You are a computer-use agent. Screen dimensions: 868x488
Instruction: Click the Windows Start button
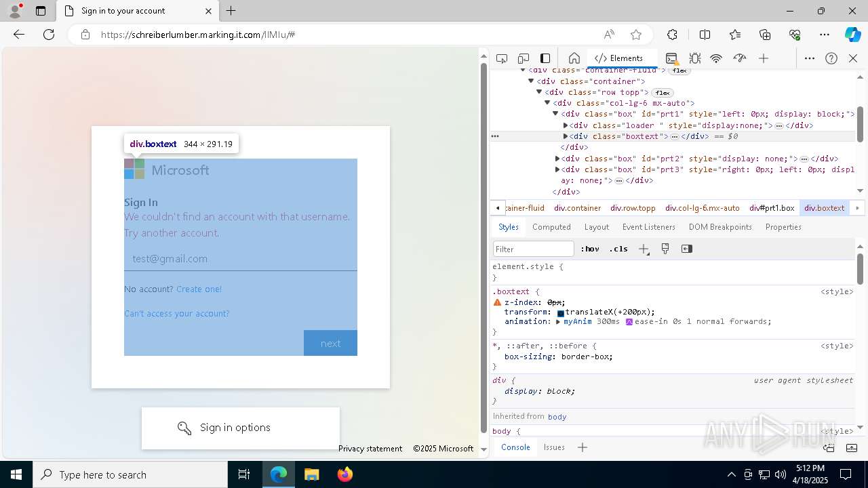click(x=16, y=474)
